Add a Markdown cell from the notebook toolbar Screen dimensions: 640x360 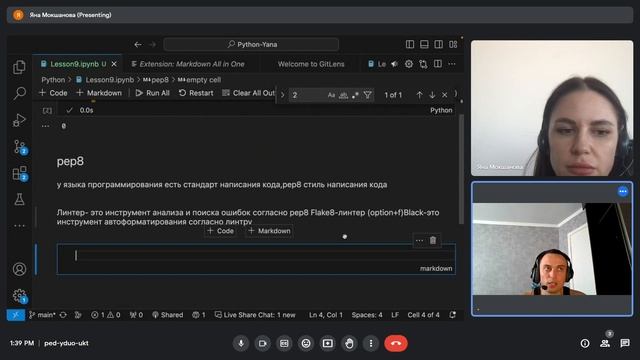(x=99, y=93)
